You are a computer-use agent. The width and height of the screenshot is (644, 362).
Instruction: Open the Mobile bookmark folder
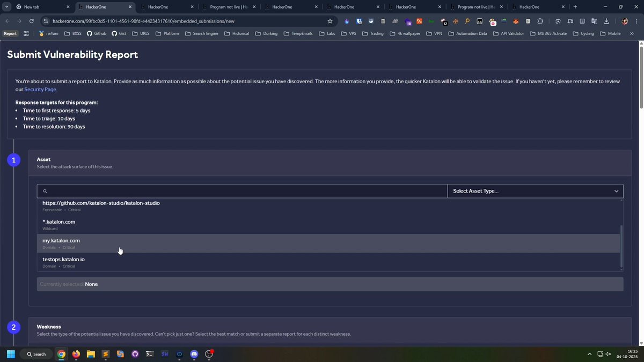coord(610,33)
